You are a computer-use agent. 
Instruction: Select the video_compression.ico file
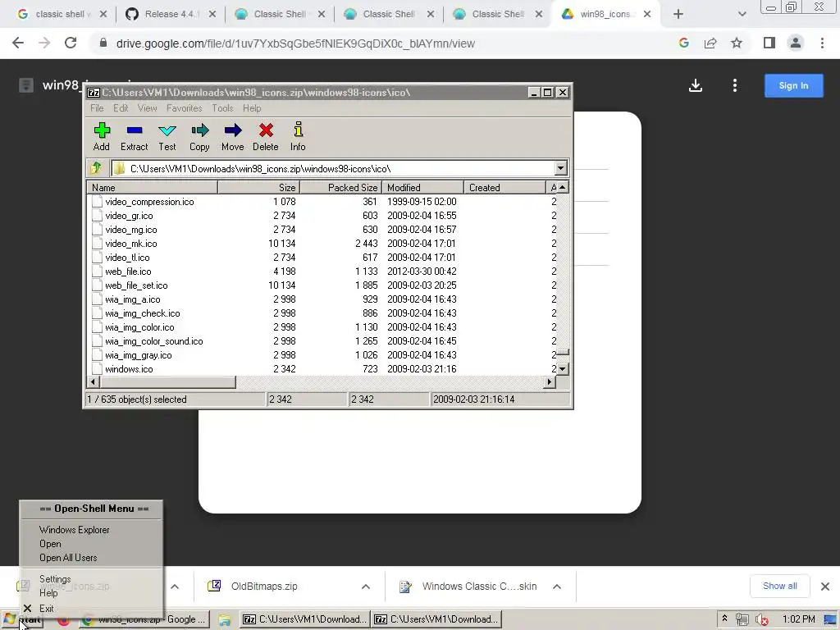(x=322, y=202)
